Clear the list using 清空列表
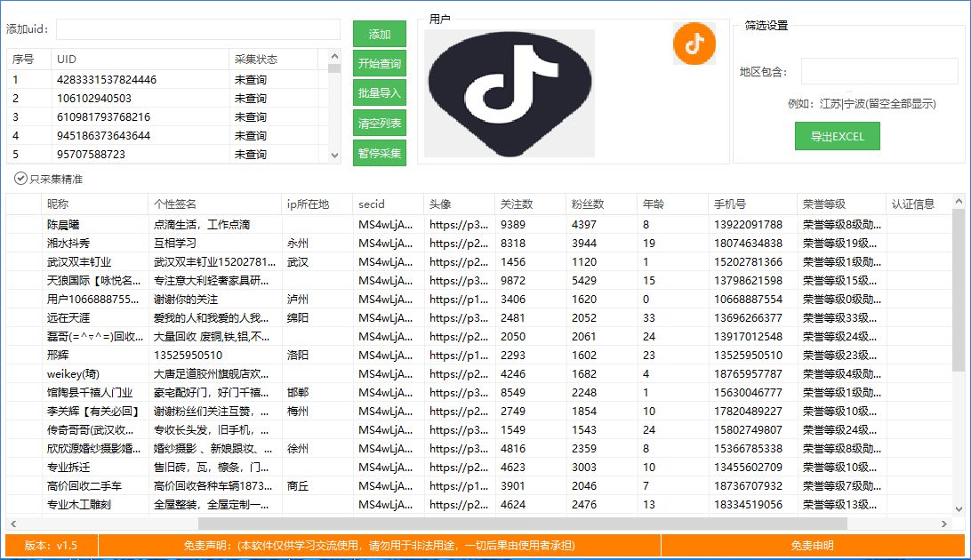Screen dimensions: 971x560 (380, 124)
